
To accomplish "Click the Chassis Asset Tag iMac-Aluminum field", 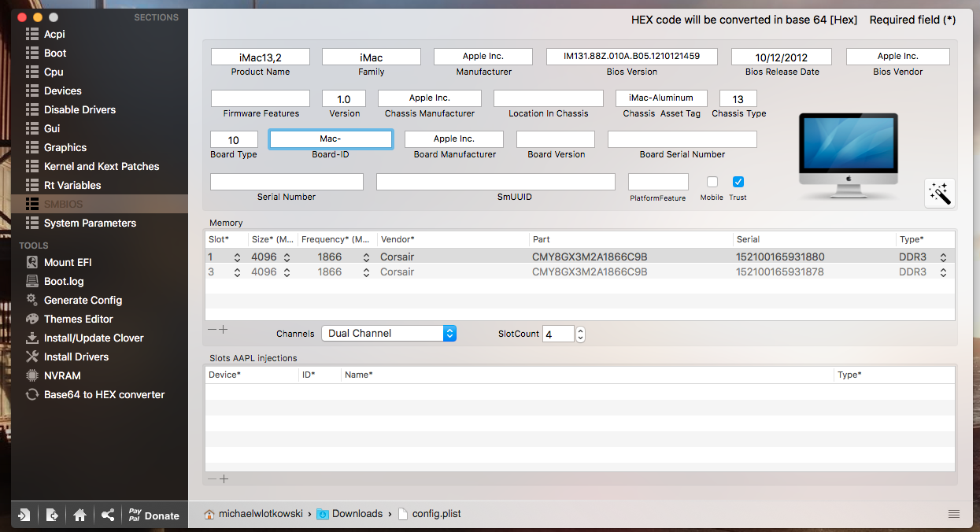I will [x=661, y=98].
